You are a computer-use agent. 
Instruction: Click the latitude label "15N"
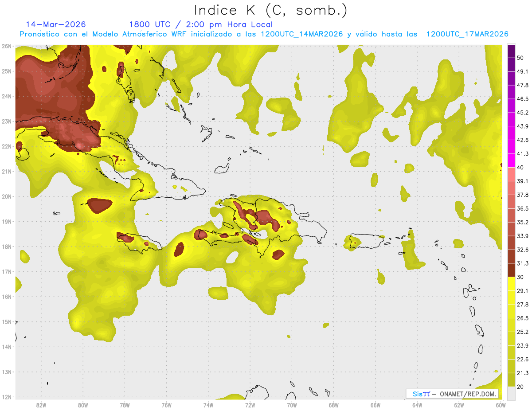click(7, 322)
